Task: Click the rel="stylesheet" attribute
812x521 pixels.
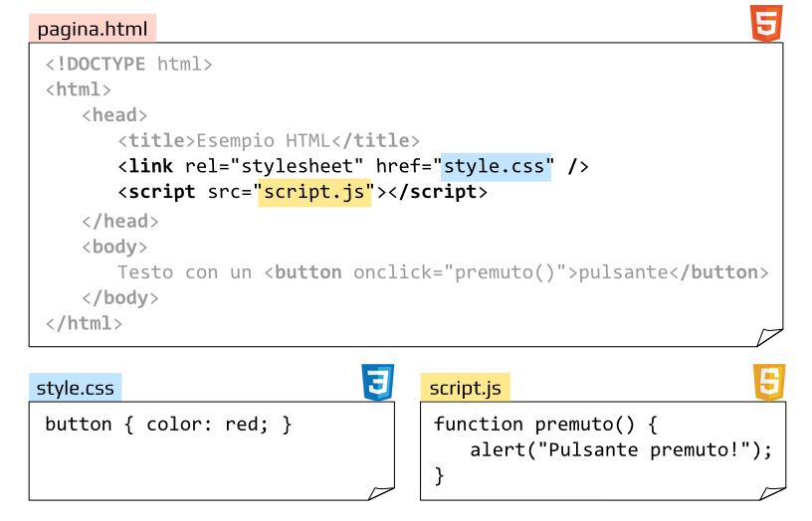Action: coord(274,167)
